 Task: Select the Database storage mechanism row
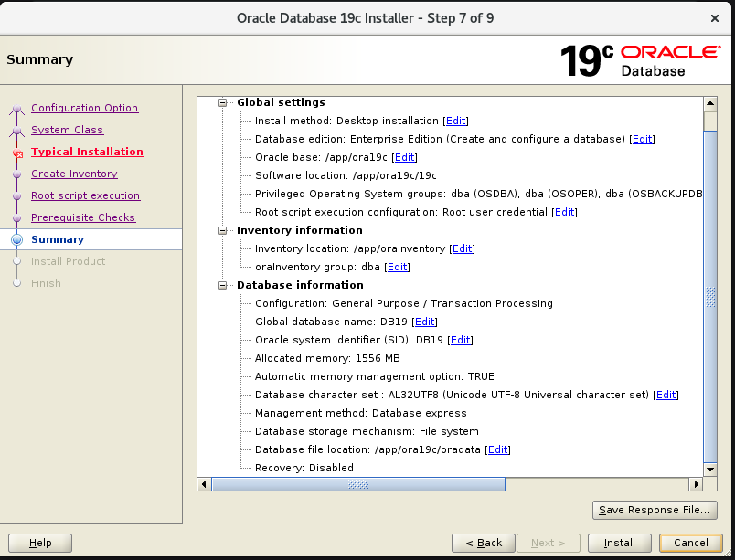pos(367,431)
